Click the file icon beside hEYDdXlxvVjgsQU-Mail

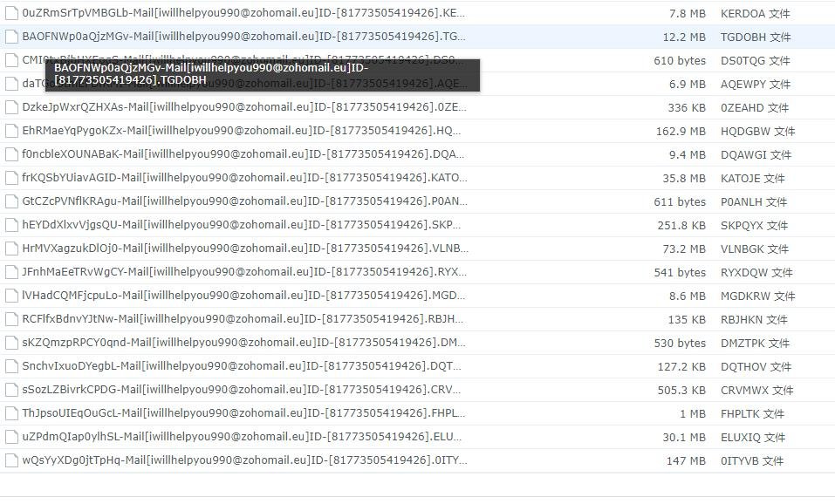tap(11, 225)
